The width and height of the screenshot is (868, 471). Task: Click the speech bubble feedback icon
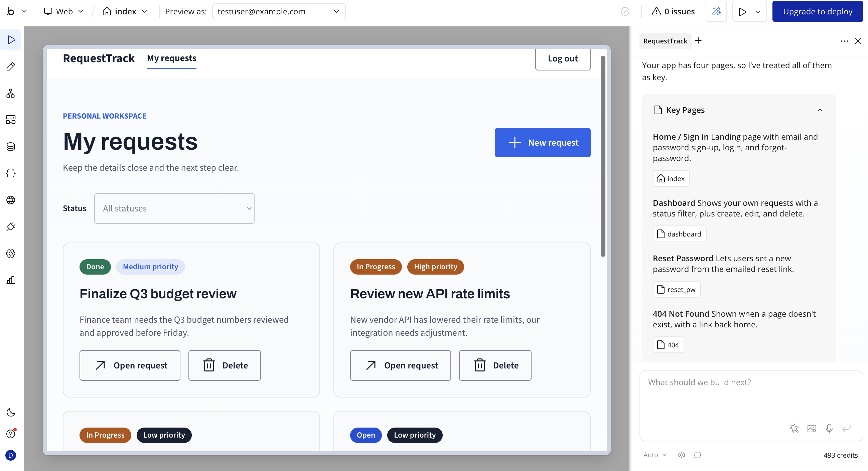pyautogui.click(x=698, y=455)
